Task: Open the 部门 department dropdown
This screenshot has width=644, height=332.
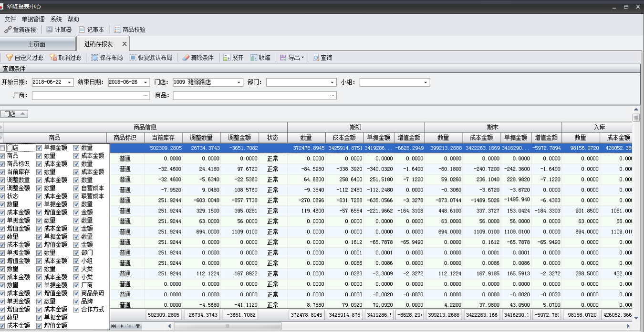Action: point(332,81)
